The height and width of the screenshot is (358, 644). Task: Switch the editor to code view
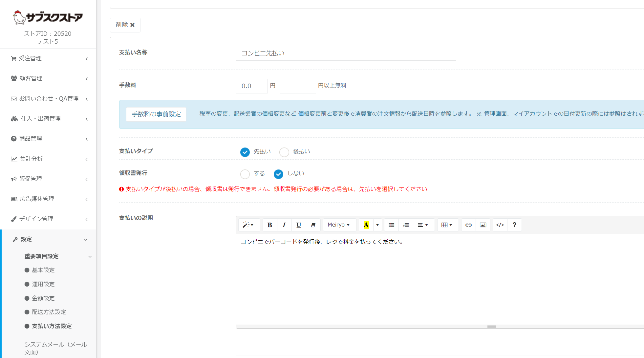pos(500,225)
